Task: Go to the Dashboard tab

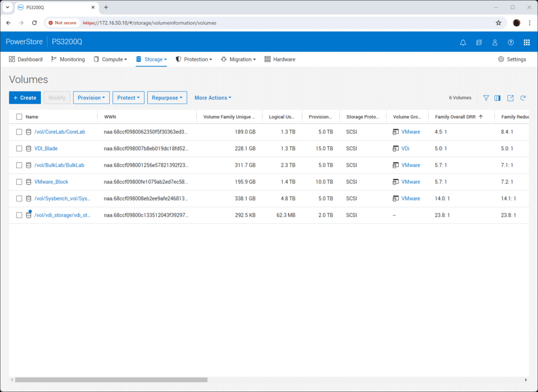Action: pos(26,59)
